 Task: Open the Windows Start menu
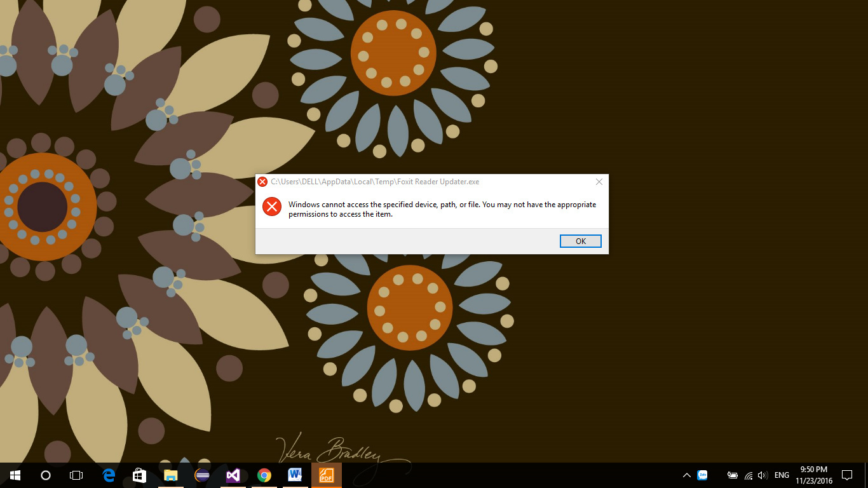point(15,475)
